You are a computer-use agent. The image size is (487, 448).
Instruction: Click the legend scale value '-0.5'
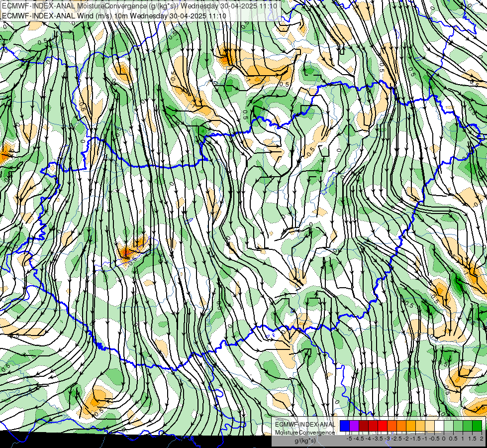click(434, 439)
